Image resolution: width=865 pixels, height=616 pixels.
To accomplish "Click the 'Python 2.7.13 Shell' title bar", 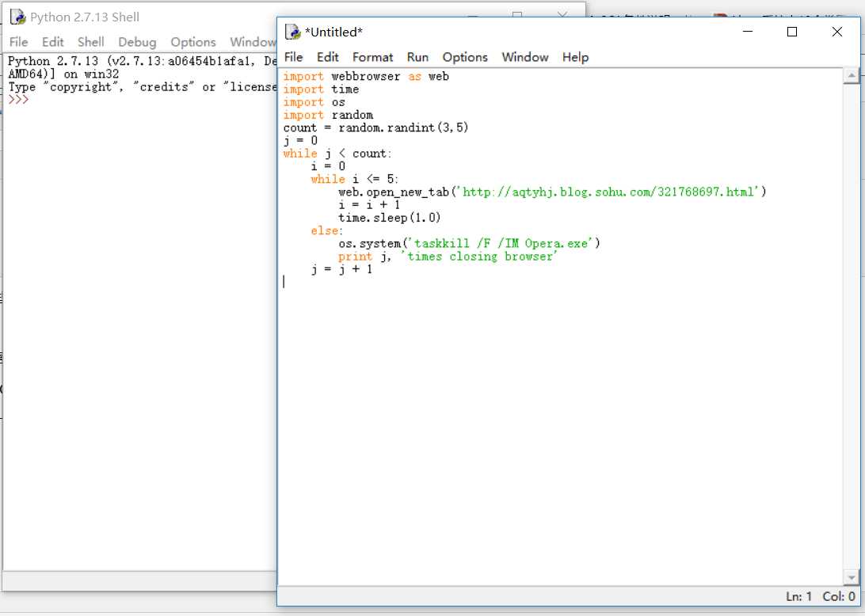I will 85,17.
